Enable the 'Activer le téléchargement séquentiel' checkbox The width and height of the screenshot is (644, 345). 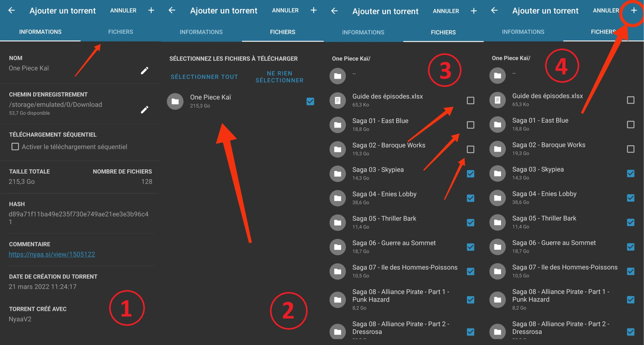[x=15, y=147]
